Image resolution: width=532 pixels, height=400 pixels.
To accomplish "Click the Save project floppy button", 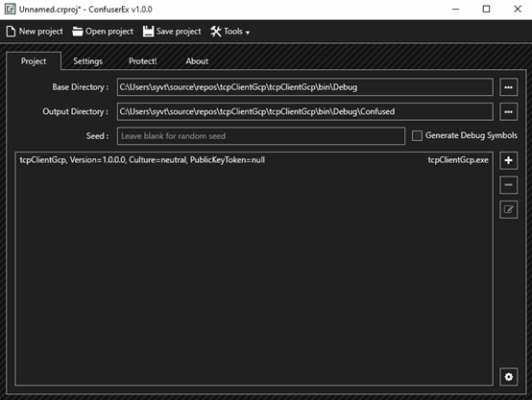I will (172, 32).
